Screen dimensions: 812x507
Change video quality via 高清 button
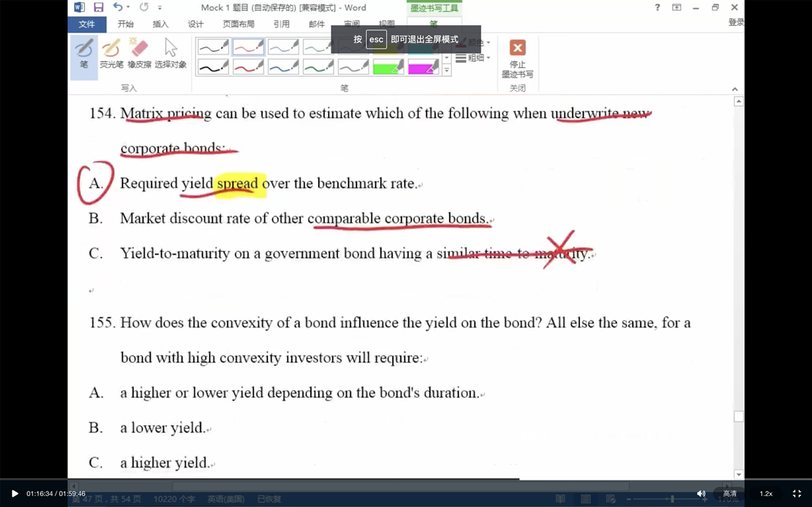pos(729,494)
